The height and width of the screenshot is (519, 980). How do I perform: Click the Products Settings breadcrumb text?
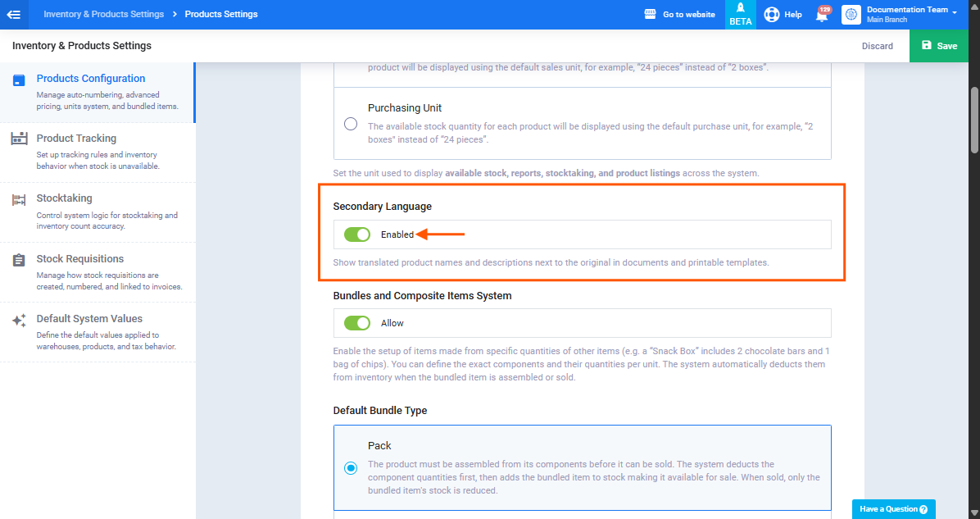click(221, 14)
